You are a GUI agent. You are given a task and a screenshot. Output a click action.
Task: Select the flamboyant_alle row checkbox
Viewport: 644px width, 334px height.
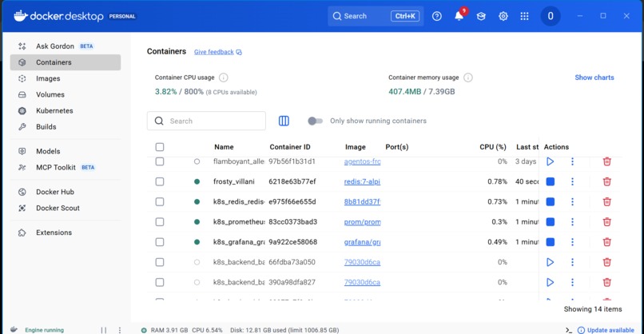point(160,161)
